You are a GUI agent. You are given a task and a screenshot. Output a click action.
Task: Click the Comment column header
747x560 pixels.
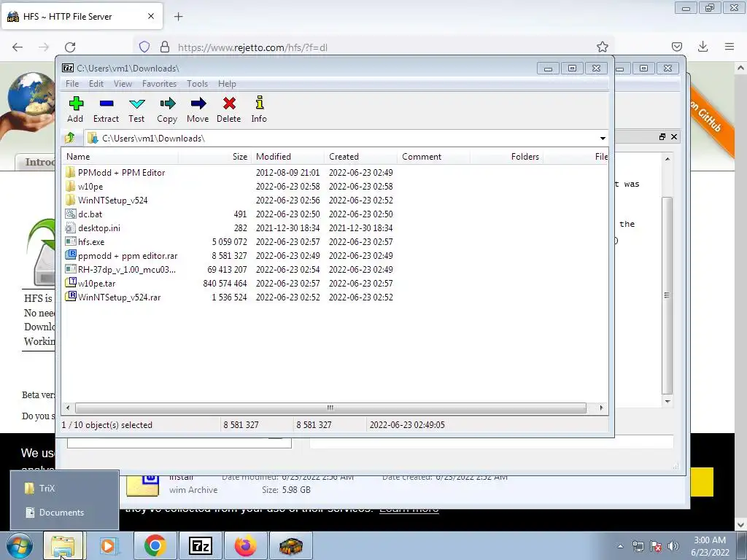[433, 157]
